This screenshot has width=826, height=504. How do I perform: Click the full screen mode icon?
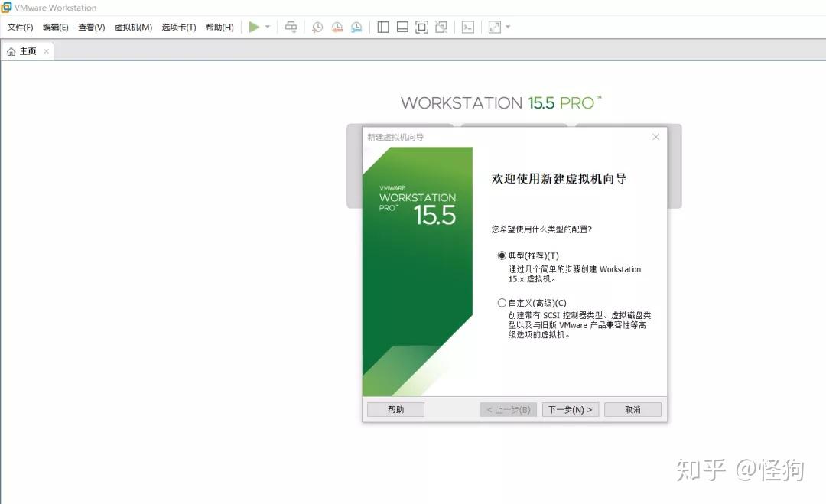422,28
